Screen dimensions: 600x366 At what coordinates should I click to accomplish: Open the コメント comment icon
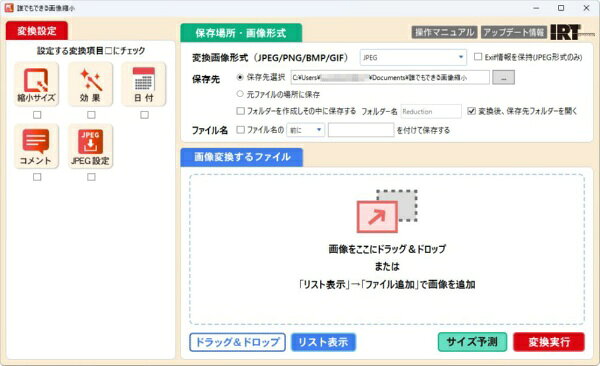coord(36,147)
